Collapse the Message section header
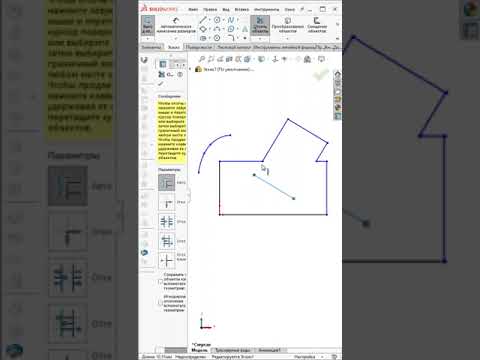This screenshot has width=480, height=360. pyautogui.click(x=169, y=96)
